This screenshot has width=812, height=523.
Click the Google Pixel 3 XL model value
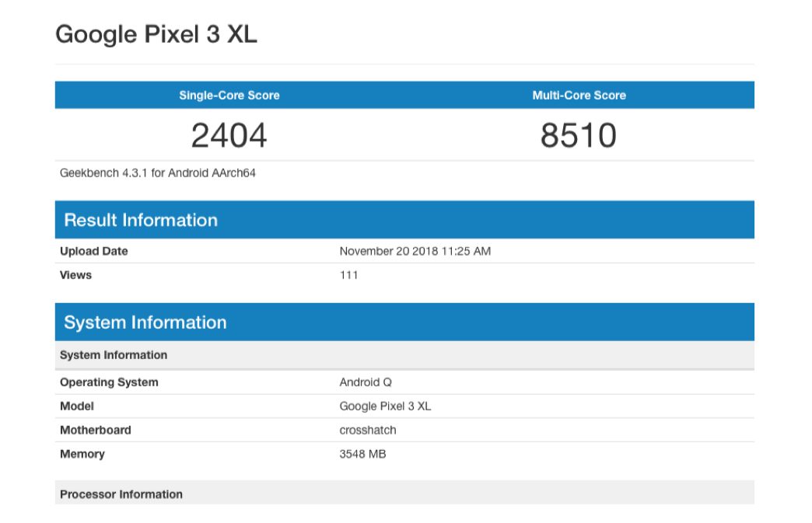(x=385, y=406)
